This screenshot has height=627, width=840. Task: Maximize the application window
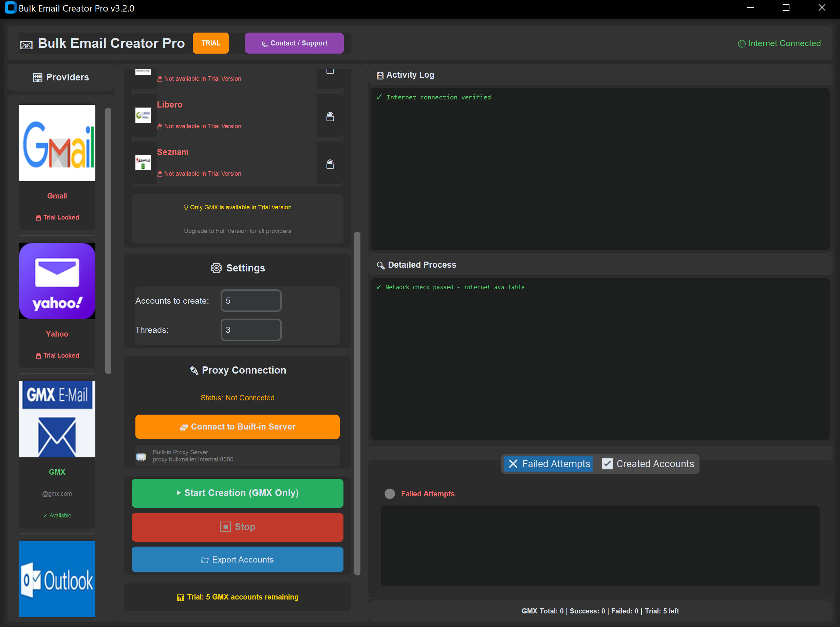[x=786, y=8]
